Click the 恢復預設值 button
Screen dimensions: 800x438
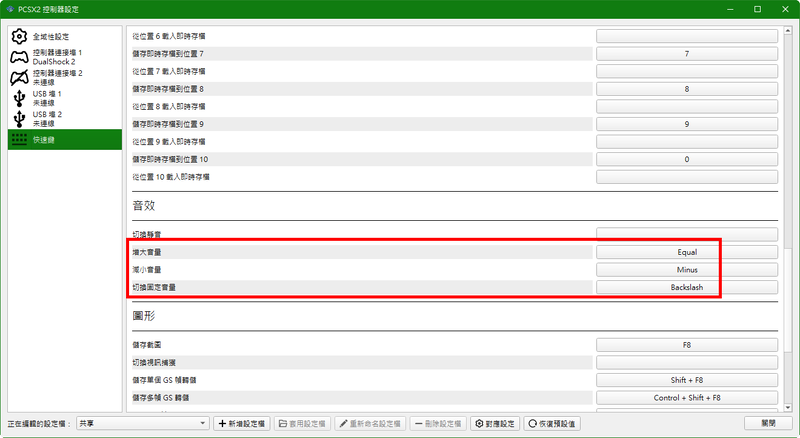(x=552, y=424)
